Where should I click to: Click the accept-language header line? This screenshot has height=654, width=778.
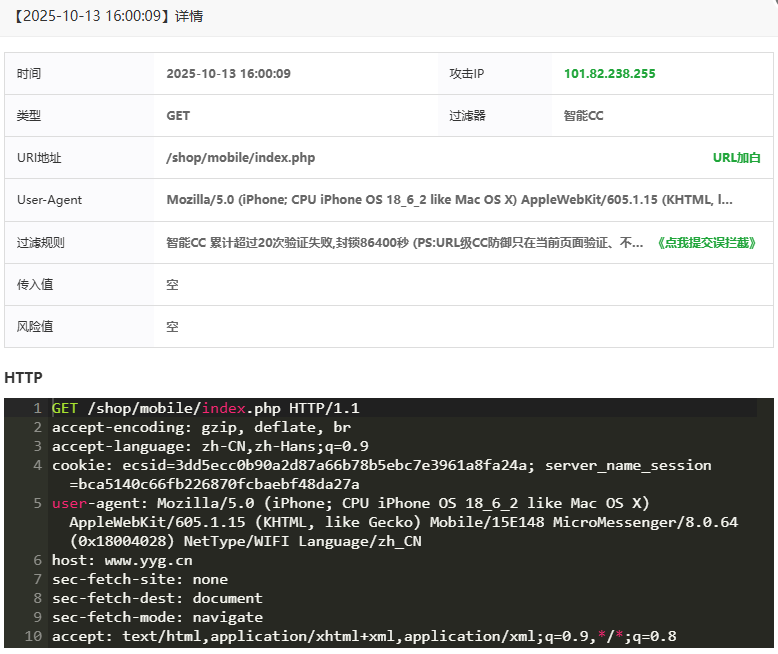coord(210,446)
